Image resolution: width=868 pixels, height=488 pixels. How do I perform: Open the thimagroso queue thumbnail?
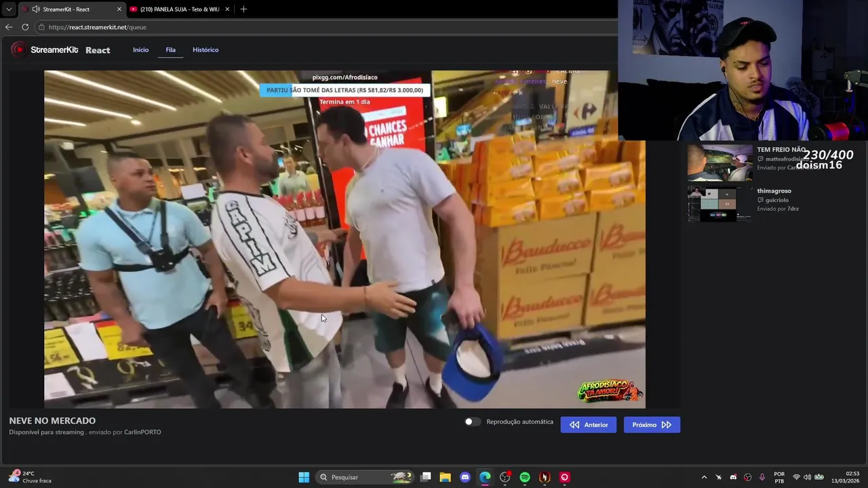click(719, 203)
